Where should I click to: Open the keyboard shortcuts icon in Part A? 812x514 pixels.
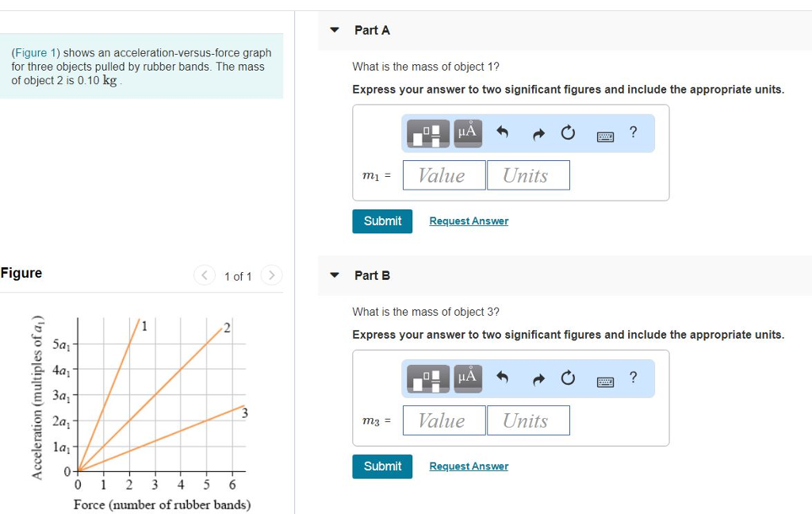click(x=603, y=133)
